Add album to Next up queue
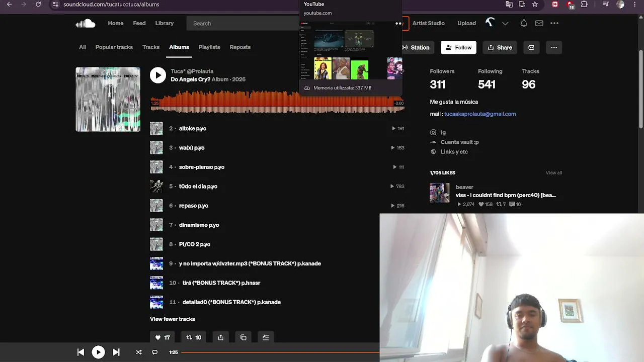Screen dimensions: 644x362 coord(266,337)
